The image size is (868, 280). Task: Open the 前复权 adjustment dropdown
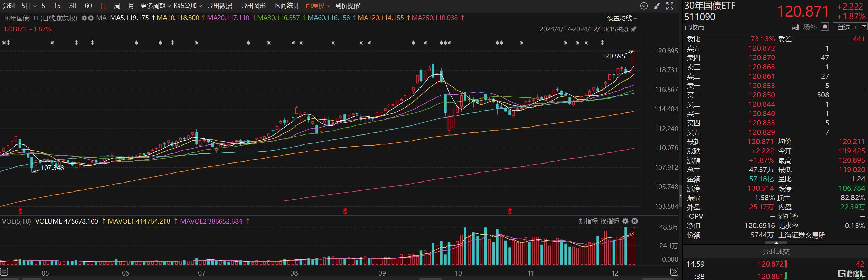[x=318, y=6]
